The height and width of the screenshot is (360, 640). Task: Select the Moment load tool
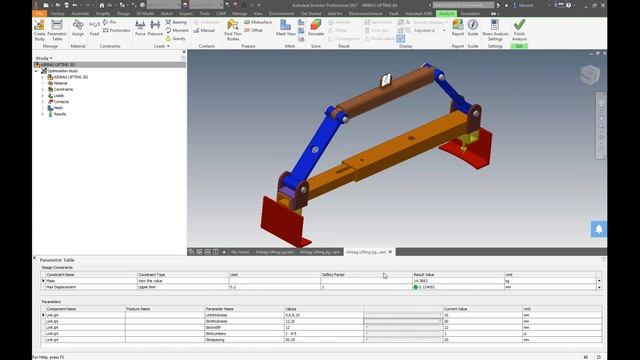pos(177,30)
